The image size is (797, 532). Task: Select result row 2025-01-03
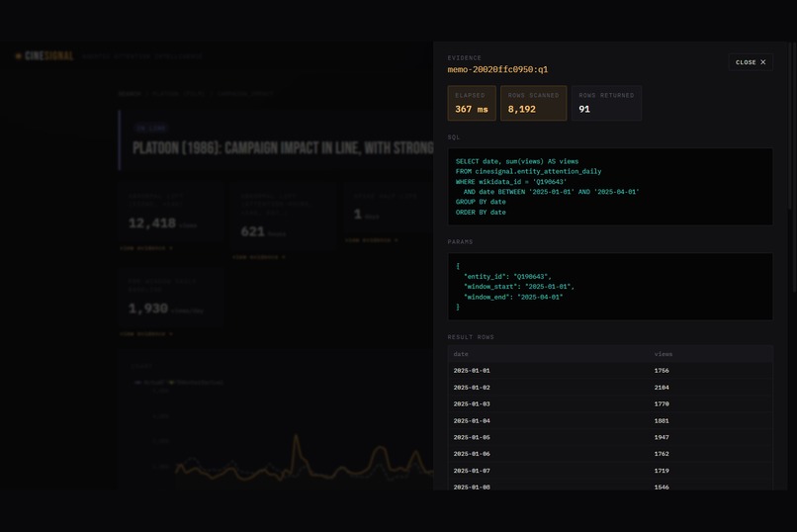coord(610,404)
